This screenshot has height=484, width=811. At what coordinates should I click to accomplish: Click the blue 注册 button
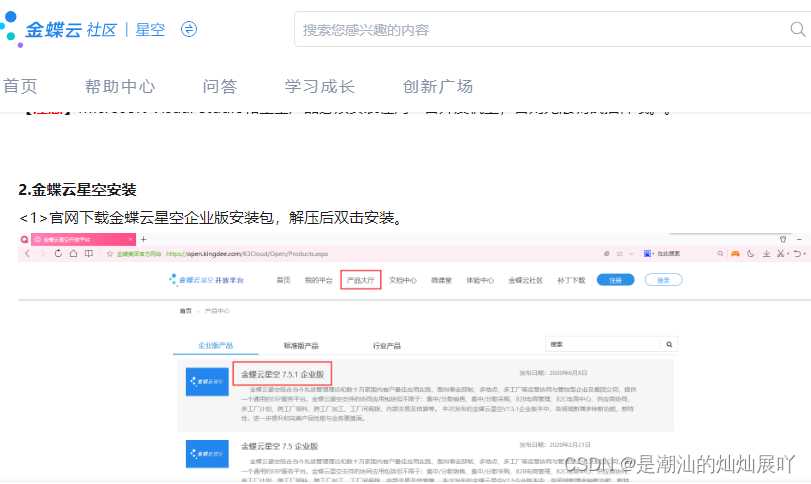(x=615, y=280)
